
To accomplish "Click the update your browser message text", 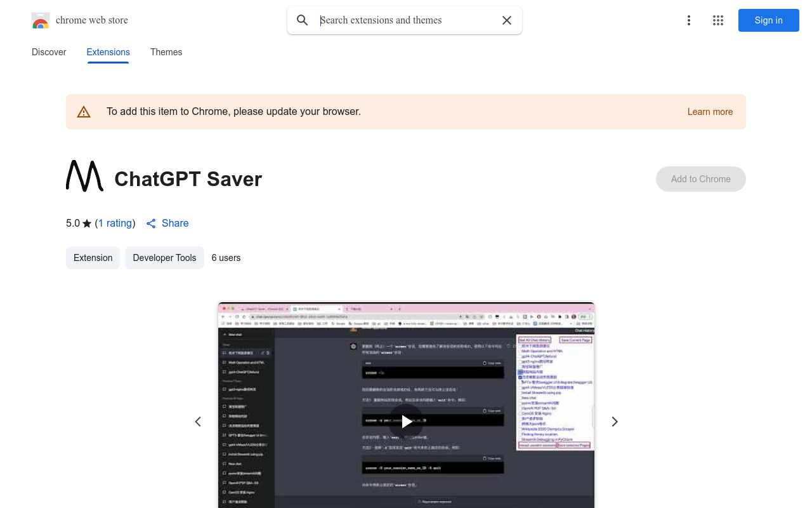I will tap(233, 112).
